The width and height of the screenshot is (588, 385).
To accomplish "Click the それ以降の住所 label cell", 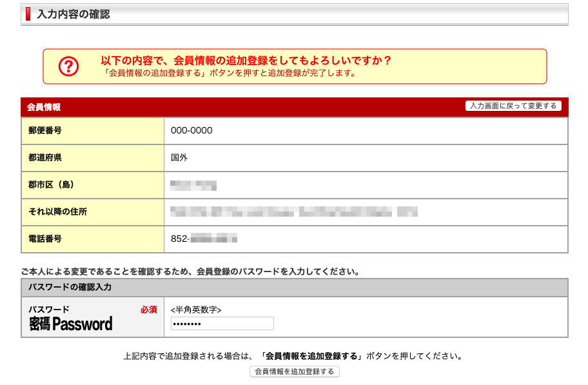I will point(93,212).
